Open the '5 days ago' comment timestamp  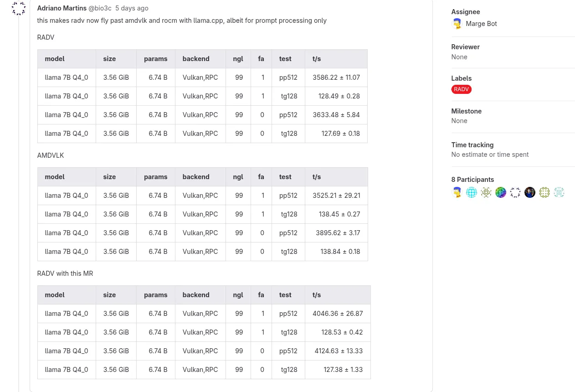tap(132, 8)
